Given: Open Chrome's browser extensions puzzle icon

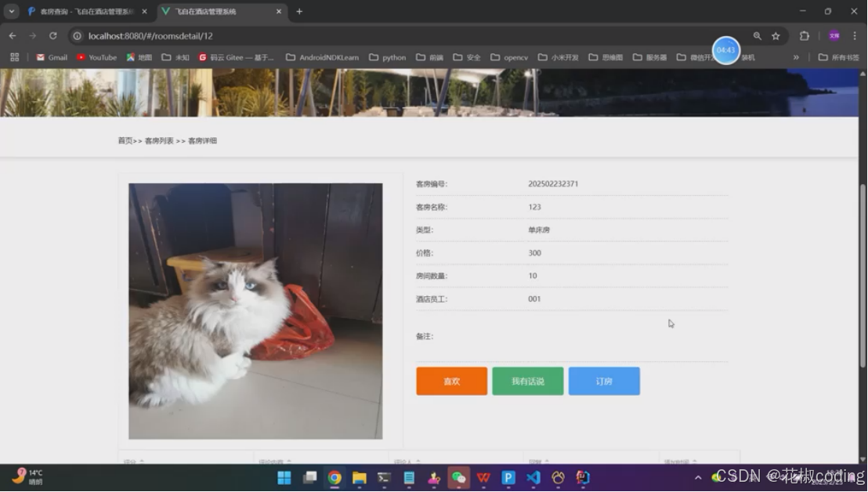Looking at the screenshot, I should 802,36.
